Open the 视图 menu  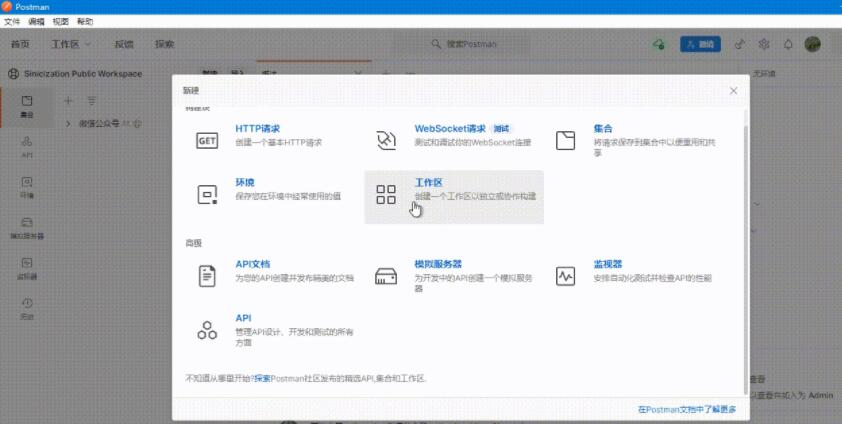(x=61, y=21)
